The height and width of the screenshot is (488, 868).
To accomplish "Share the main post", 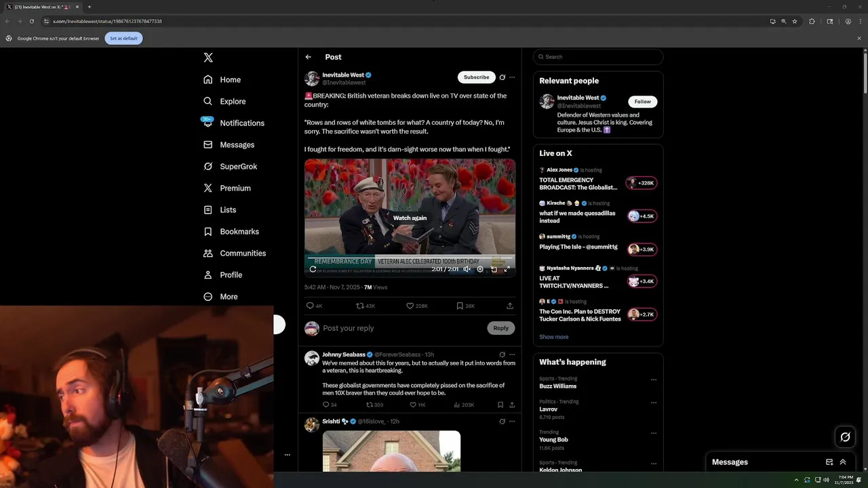I will point(510,306).
